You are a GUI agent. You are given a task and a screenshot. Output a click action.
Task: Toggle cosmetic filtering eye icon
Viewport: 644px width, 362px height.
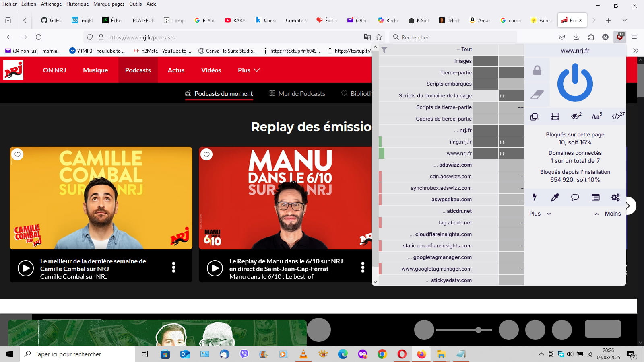[576, 116]
